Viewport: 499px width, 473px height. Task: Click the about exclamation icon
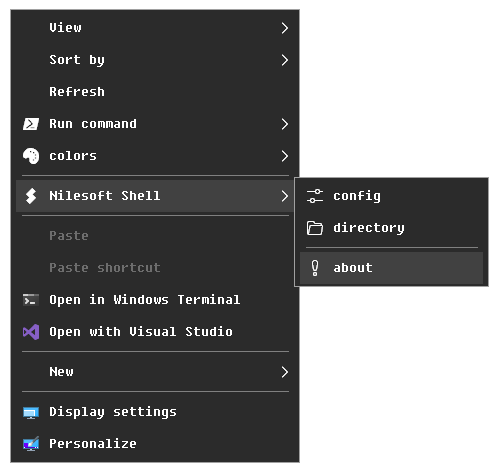point(315,268)
